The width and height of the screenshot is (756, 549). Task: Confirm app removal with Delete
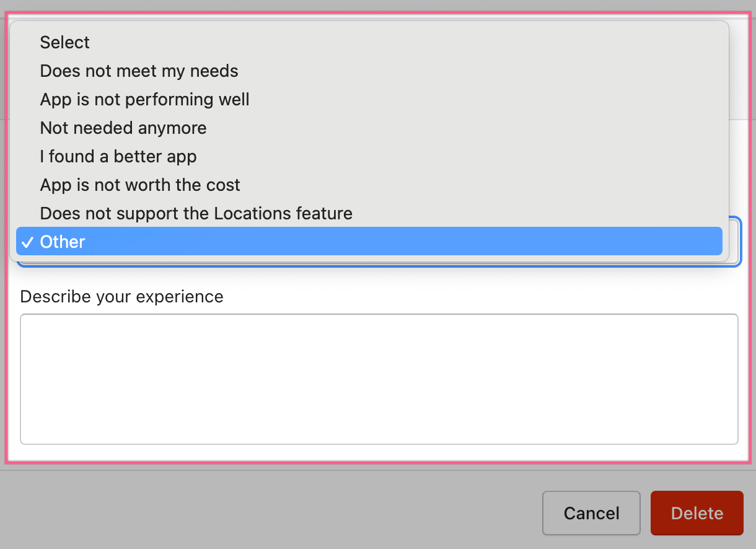(697, 513)
